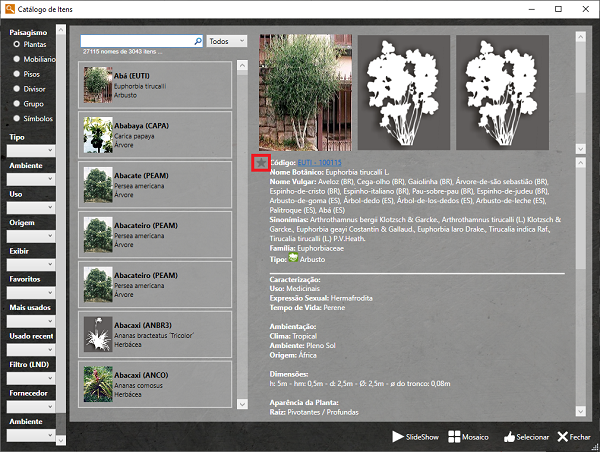Start the SlideShow
The image size is (600, 452).
point(415,437)
